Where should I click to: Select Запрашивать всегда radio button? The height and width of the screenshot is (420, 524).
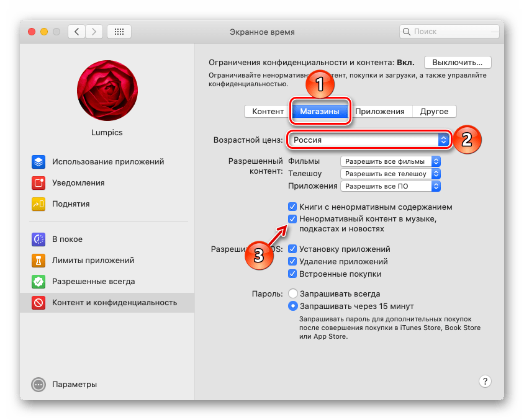[x=293, y=293]
